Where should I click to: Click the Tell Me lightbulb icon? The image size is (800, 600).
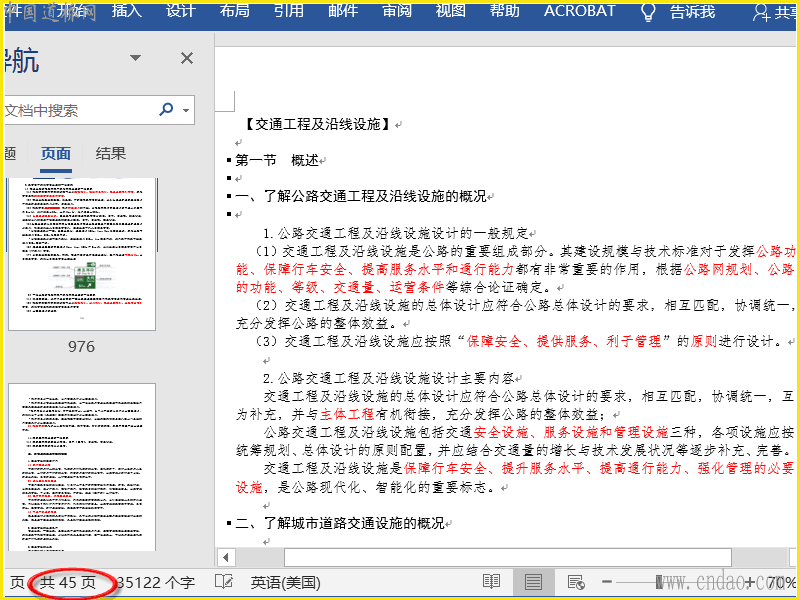click(x=648, y=12)
